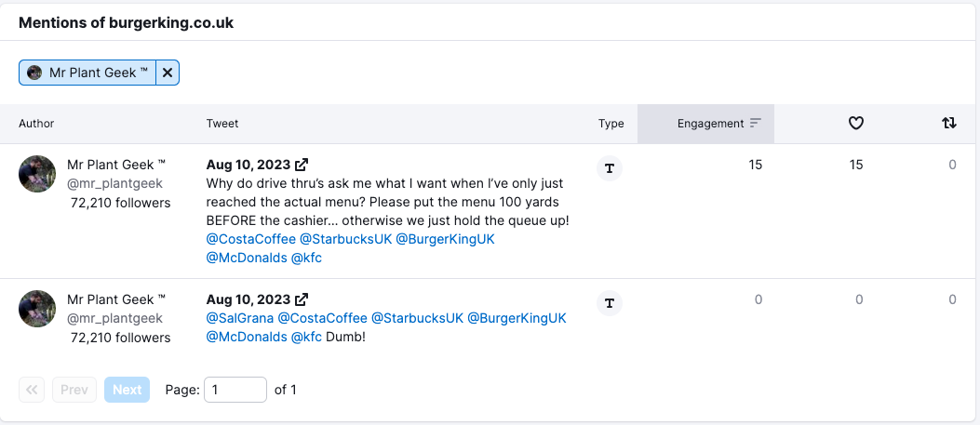Click the Type column header
980x425 pixels.
(611, 124)
